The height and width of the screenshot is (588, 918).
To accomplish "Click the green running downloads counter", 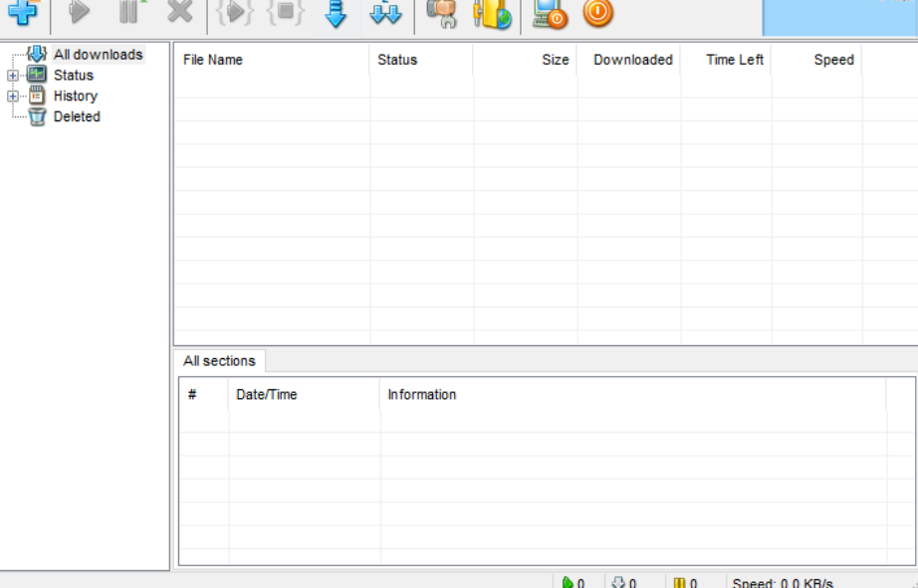I will pos(574,583).
